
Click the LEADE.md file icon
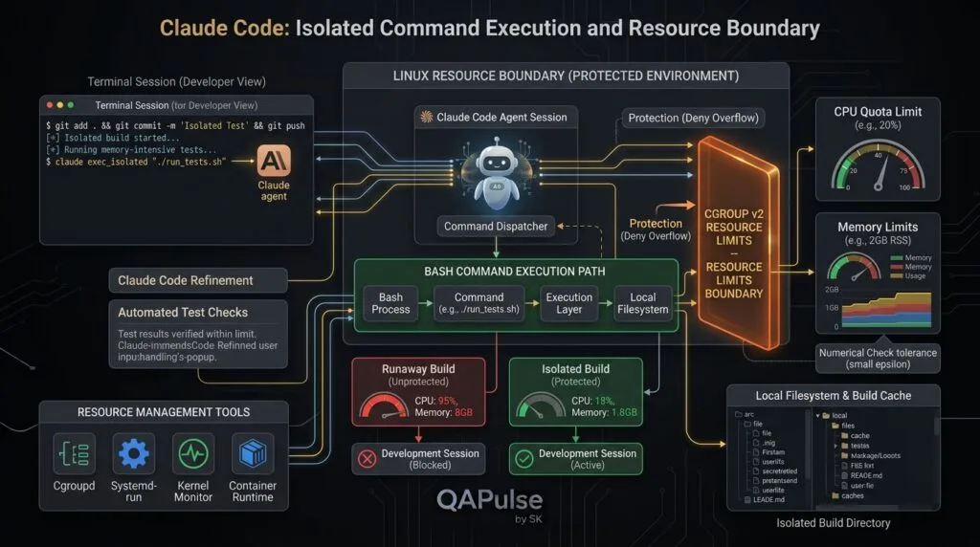(x=747, y=499)
